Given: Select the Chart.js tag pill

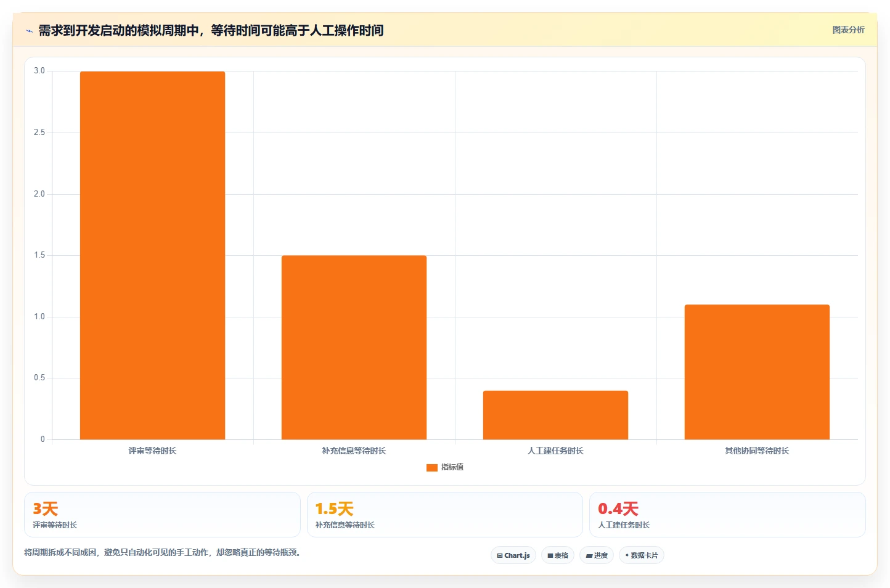Looking at the screenshot, I should pos(513,555).
